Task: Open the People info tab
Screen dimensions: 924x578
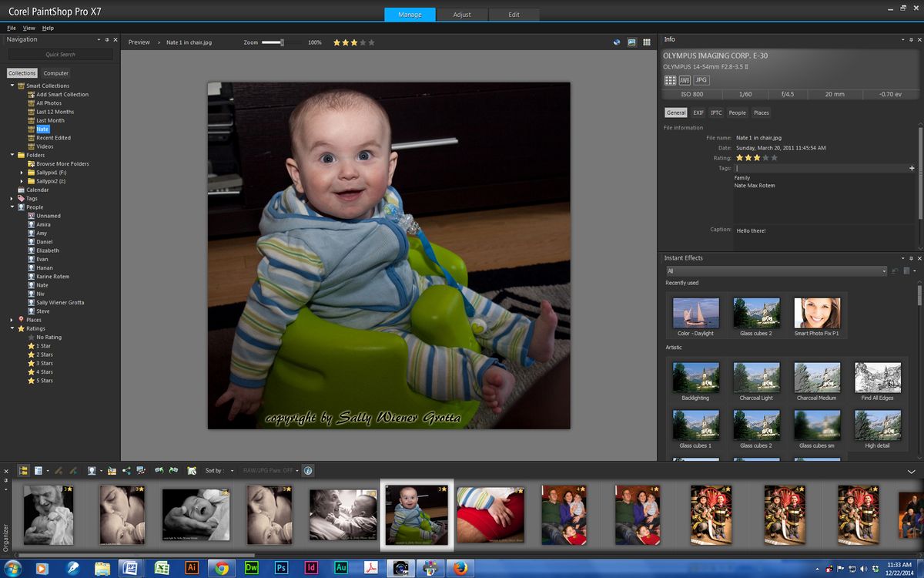Action: tap(738, 113)
